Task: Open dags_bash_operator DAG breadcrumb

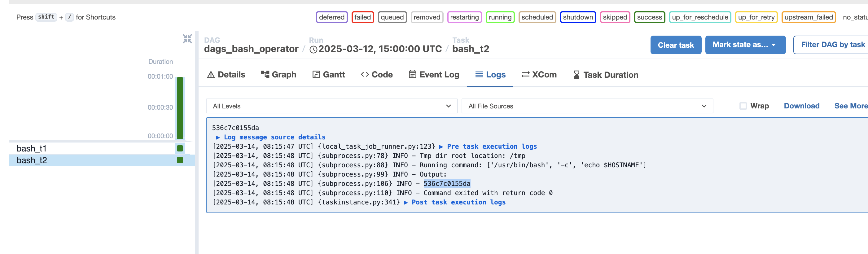Action: [251, 49]
